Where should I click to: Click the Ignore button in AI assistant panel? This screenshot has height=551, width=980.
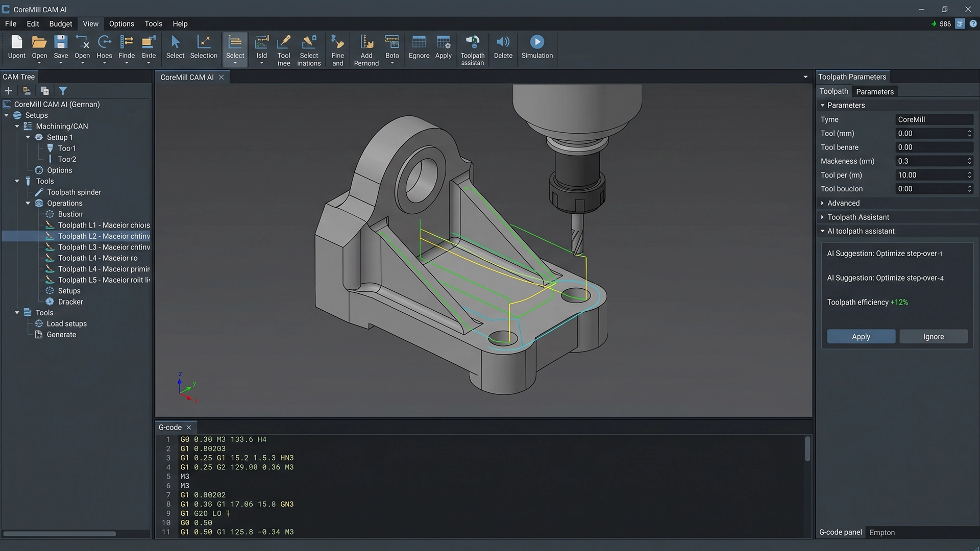933,336
